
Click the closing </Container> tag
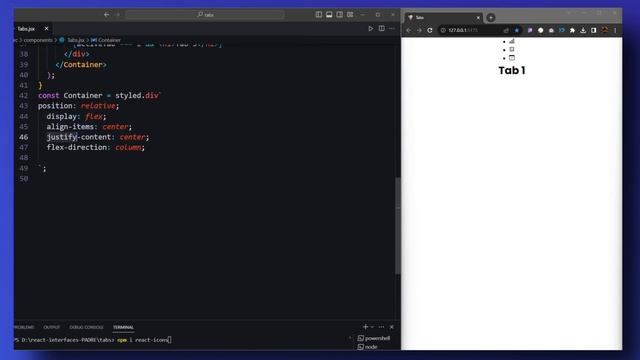tap(81, 64)
